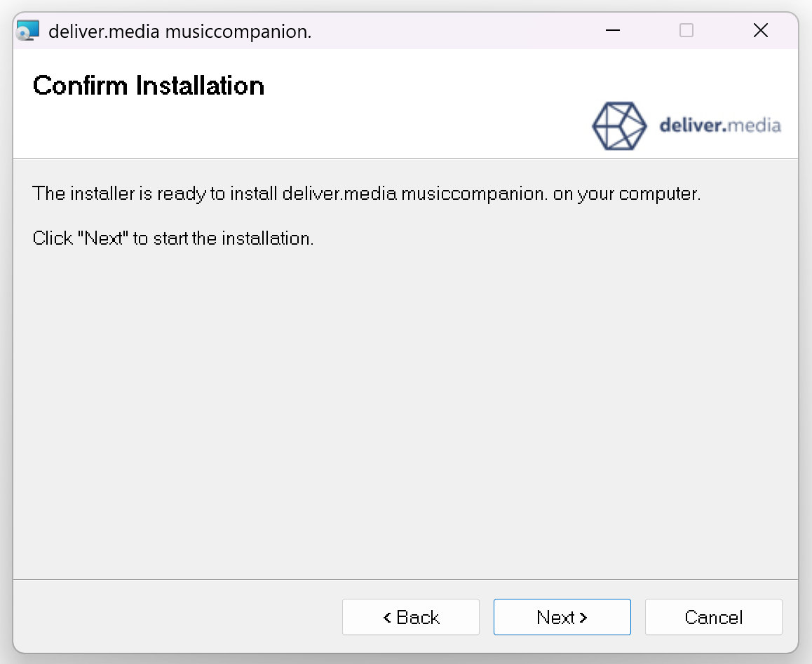Click the window title "deliver.media musiccompanion."
Screen dimensions: 812x664
pyautogui.click(x=180, y=32)
